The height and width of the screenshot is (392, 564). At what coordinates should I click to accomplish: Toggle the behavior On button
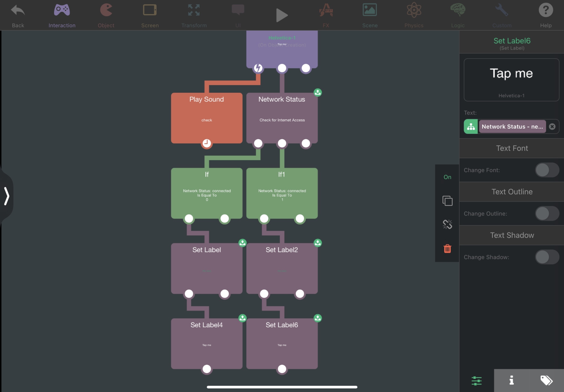tap(447, 177)
